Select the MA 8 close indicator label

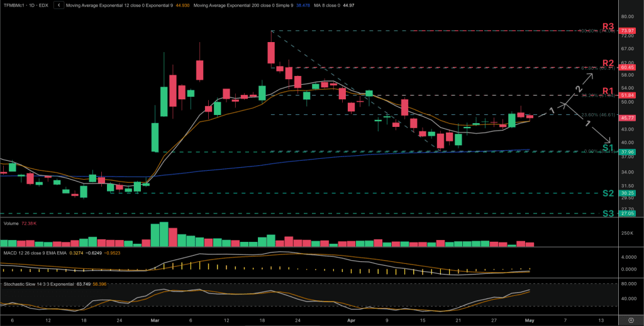326,5
